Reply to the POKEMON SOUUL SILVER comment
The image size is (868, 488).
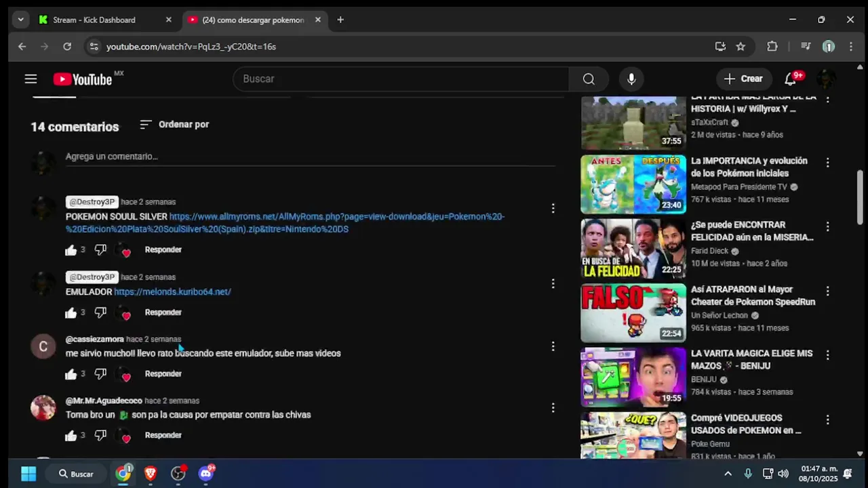[163, 250]
